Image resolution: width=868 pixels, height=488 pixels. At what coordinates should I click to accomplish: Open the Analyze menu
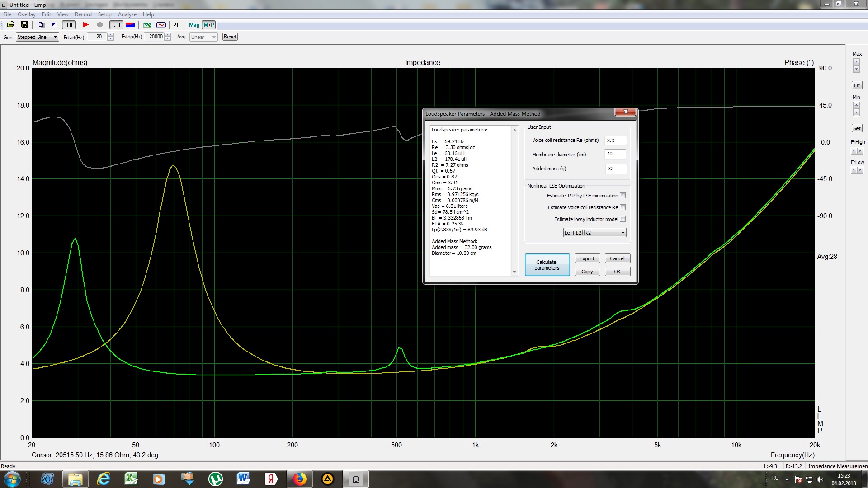pyautogui.click(x=127, y=14)
